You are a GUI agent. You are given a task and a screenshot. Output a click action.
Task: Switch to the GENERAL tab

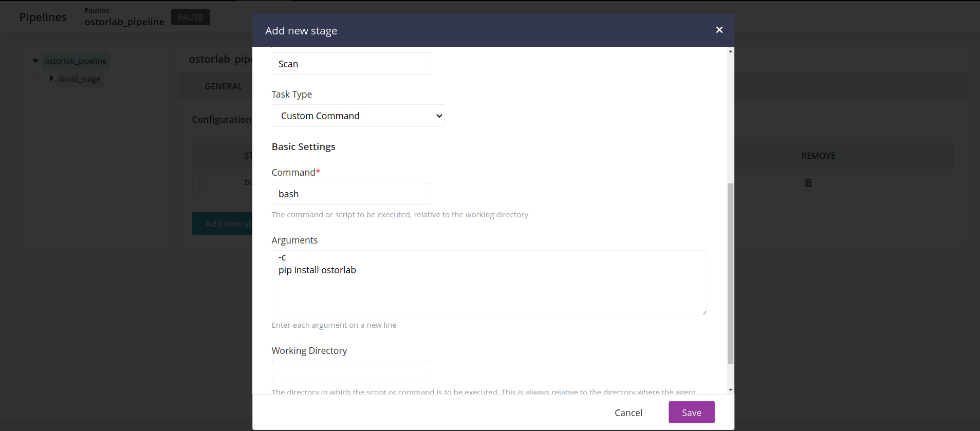[x=223, y=86]
